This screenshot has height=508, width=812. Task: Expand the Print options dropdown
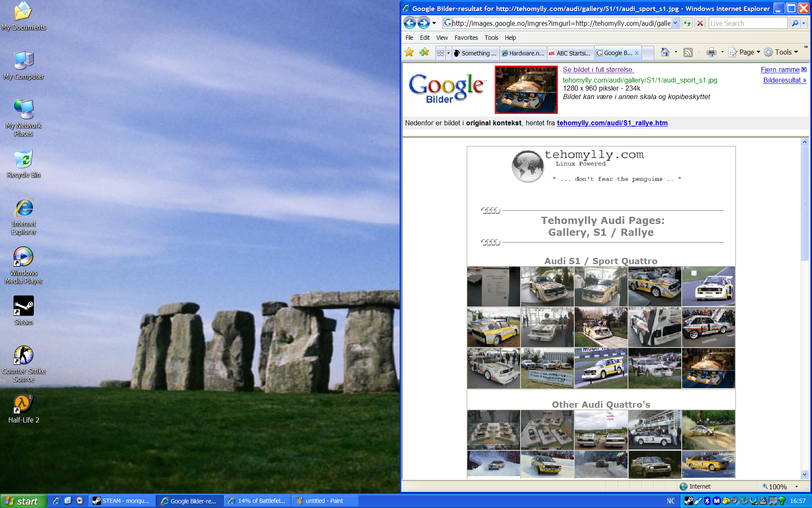(x=722, y=52)
